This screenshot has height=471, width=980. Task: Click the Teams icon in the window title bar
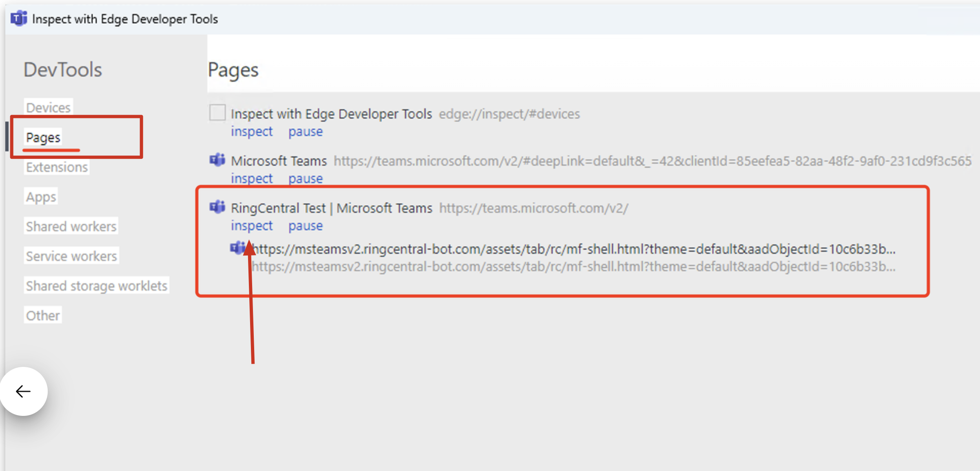click(x=19, y=18)
